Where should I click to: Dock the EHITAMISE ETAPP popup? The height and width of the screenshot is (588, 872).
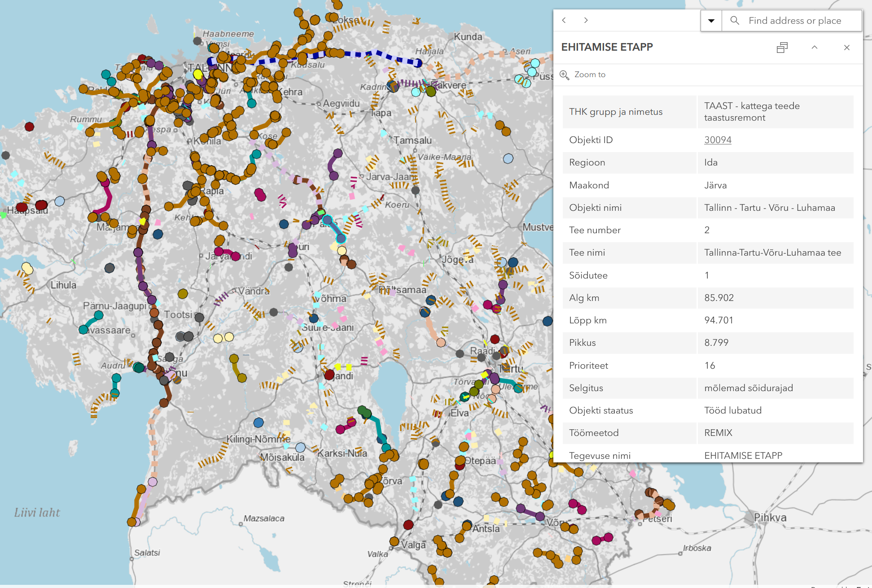782,48
